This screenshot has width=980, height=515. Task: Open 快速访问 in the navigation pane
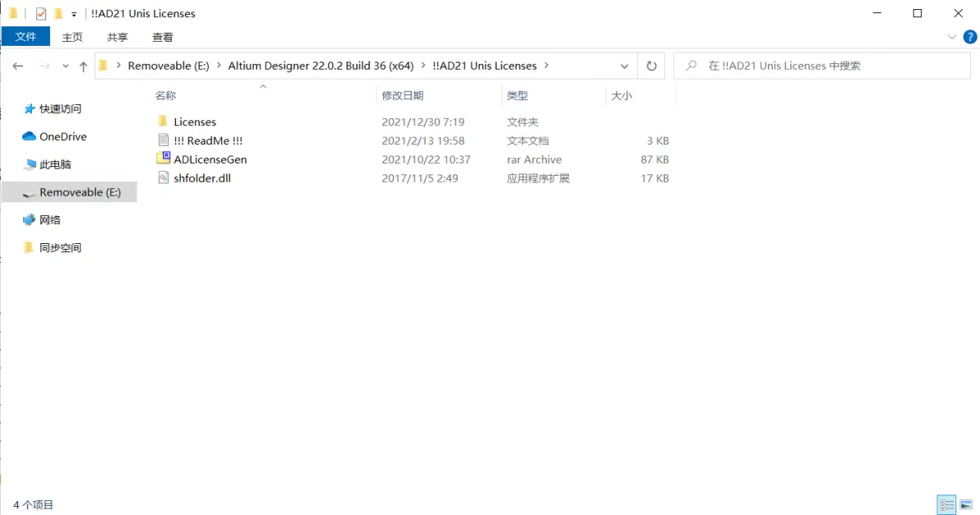[x=60, y=108]
